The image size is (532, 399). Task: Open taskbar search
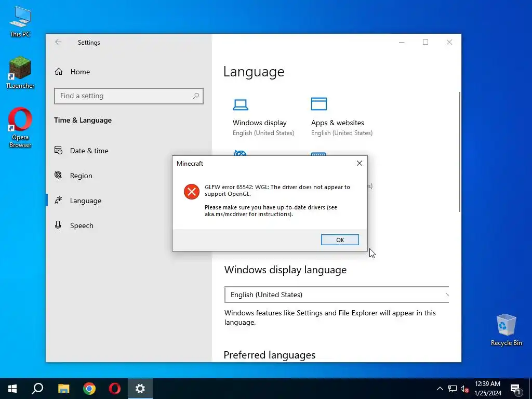click(x=37, y=389)
